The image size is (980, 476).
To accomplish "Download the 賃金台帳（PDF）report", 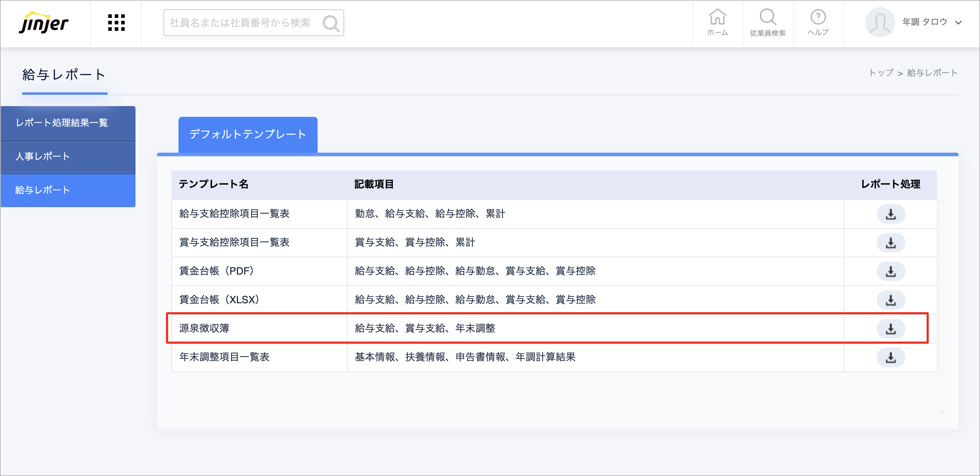I will [x=890, y=271].
